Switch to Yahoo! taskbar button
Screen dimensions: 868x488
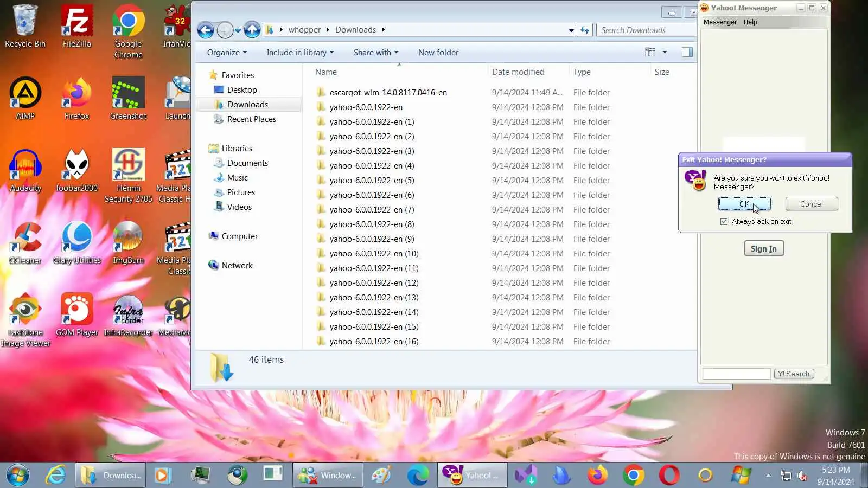[x=473, y=476]
